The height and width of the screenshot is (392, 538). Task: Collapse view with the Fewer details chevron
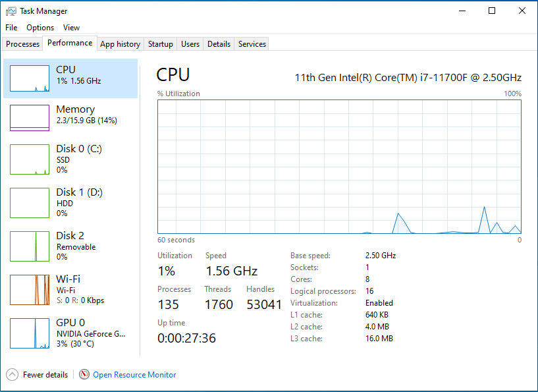click(13, 374)
